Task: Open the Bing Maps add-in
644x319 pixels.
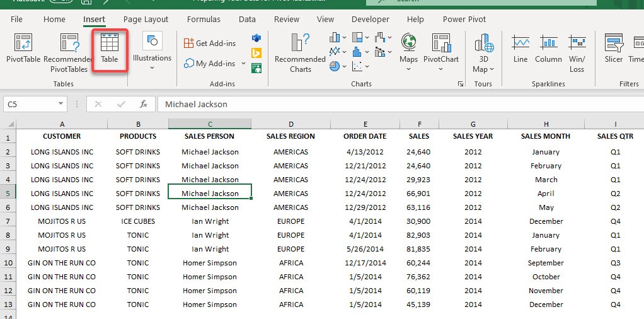Action: click(256, 52)
